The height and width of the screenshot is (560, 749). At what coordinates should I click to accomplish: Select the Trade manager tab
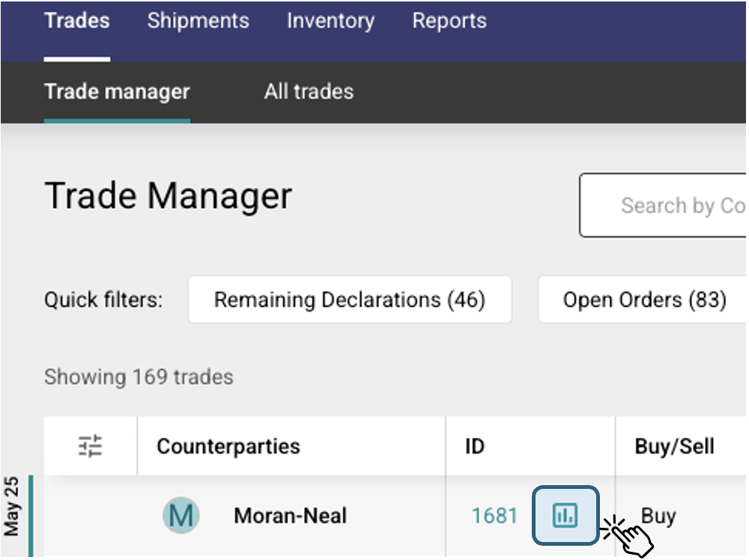pyautogui.click(x=116, y=91)
